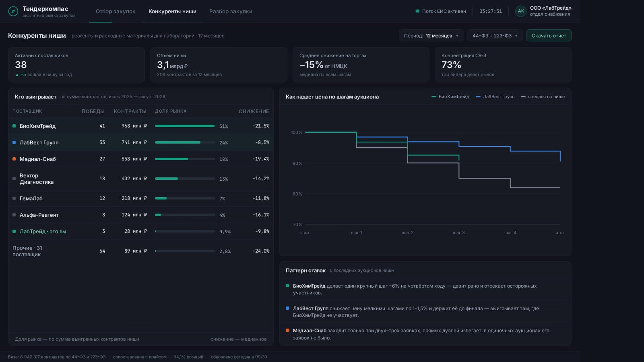Click the green marker next to БиоХимТрейд row
Viewport: 644px width, 362px height.
coord(14,126)
